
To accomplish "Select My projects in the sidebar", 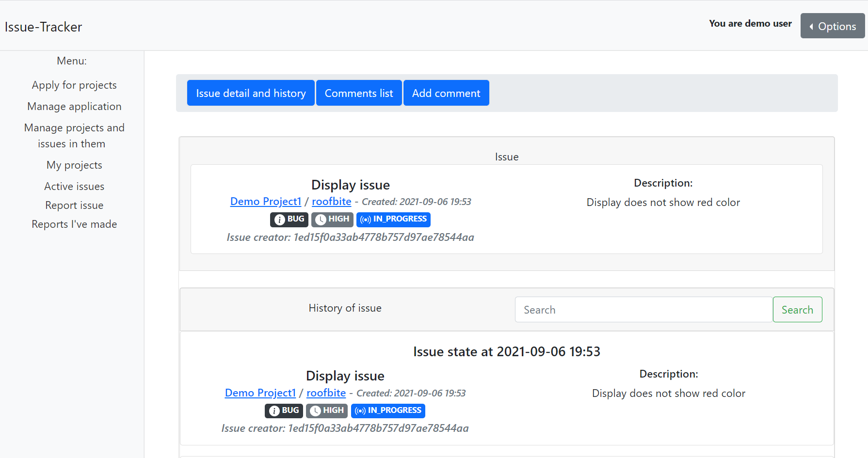I will click(x=74, y=165).
